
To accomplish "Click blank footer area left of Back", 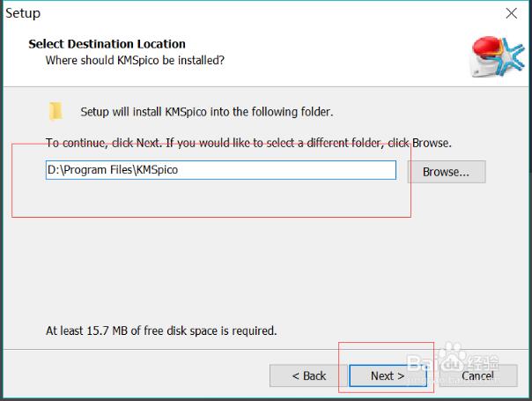I will [x=132, y=375].
